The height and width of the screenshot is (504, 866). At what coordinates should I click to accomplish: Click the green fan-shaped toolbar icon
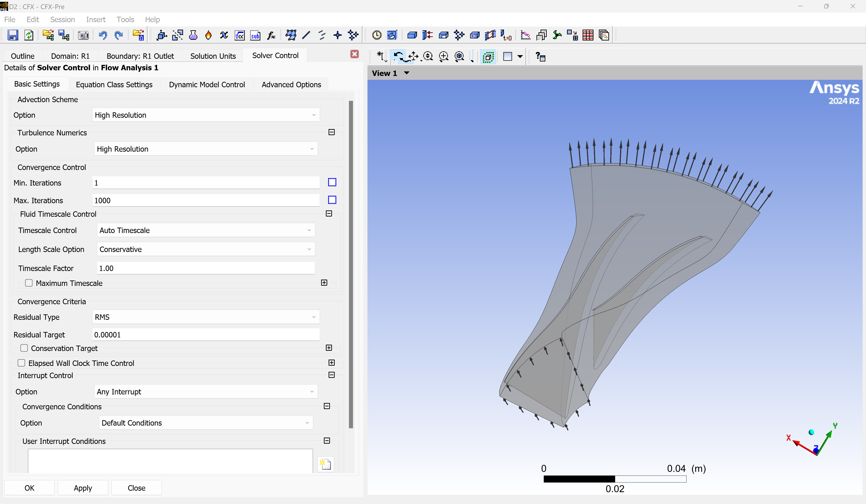(557, 35)
